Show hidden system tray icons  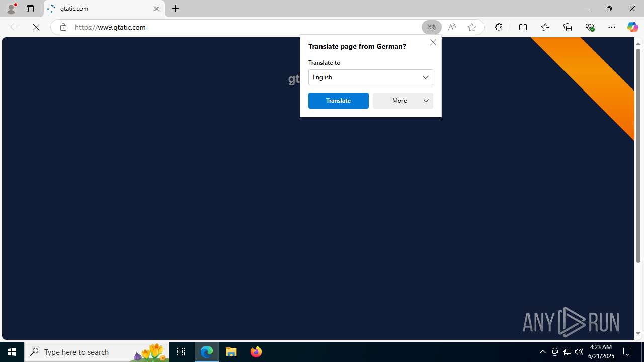(x=542, y=352)
